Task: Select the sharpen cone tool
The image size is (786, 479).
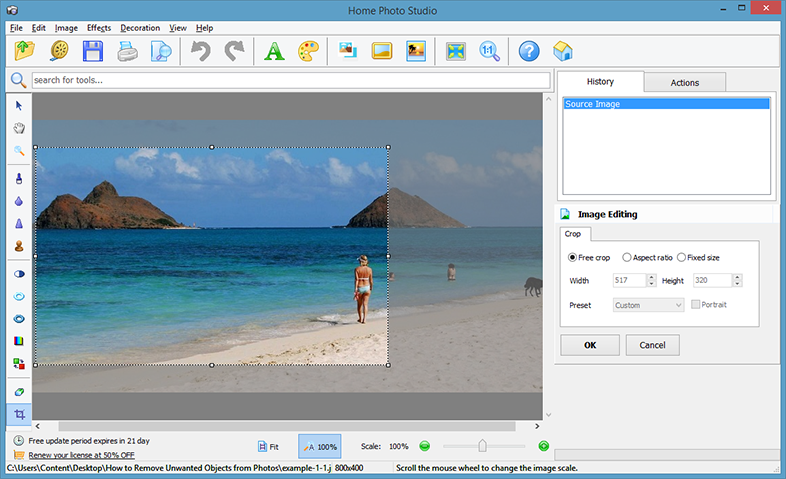Action: click(19, 223)
